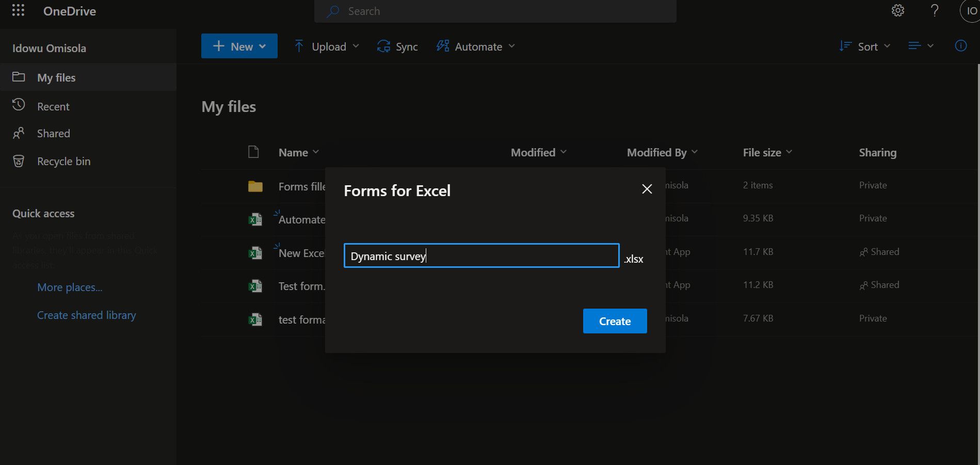Click the Dynamic survey name input field
The width and height of the screenshot is (980, 465).
480,255
